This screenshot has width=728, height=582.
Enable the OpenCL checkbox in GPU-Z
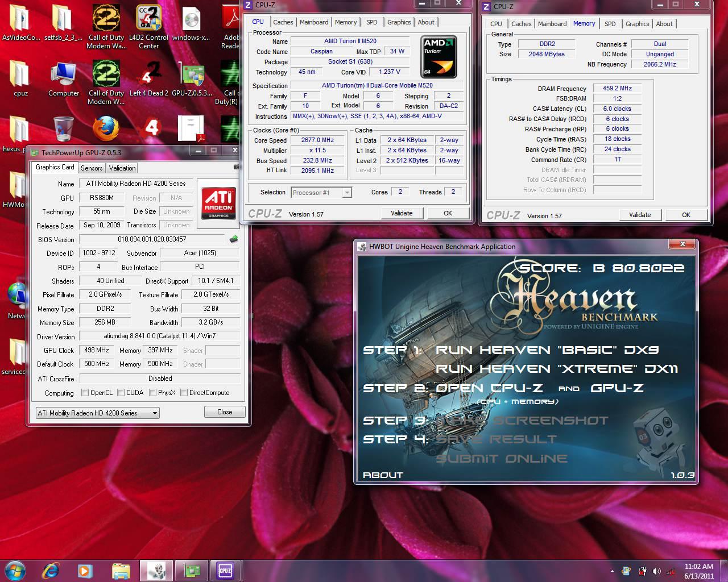click(x=85, y=392)
